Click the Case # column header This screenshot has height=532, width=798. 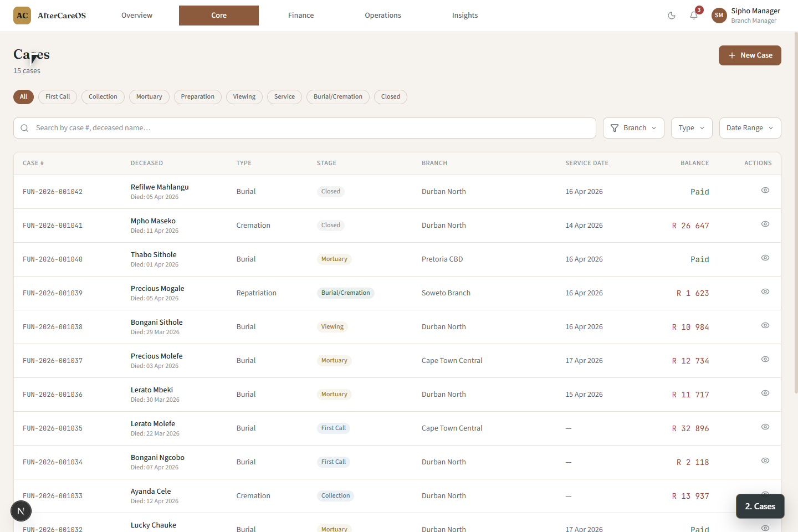coord(33,163)
